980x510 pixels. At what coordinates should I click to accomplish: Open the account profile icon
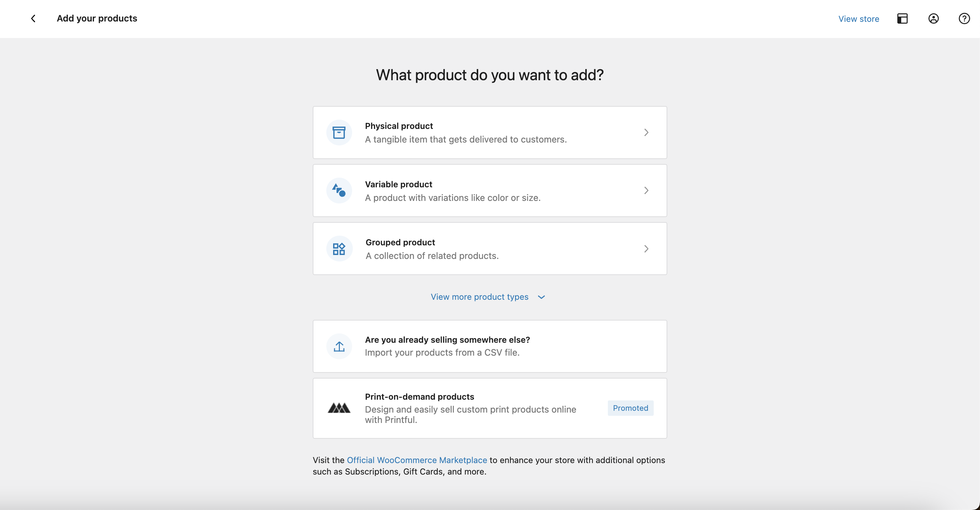(x=933, y=18)
